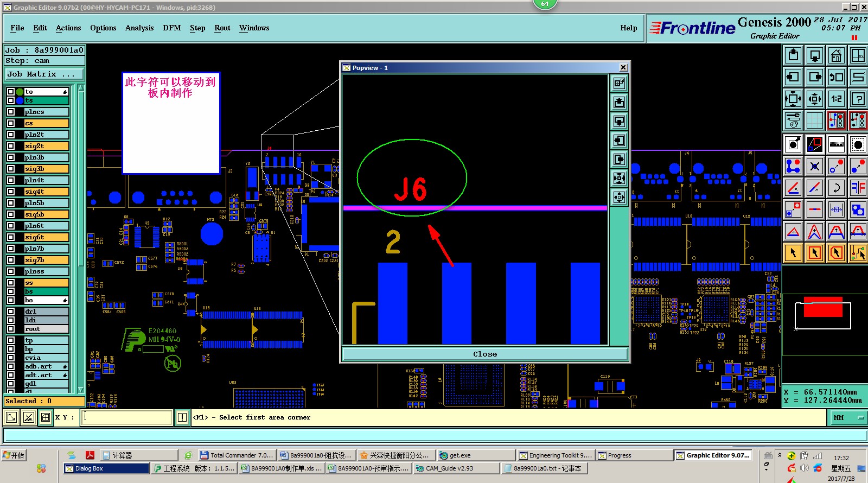This screenshot has height=483, width=868.
Task: Switch to Total Commander in the taskbar
Action: [x=237, y=455]
